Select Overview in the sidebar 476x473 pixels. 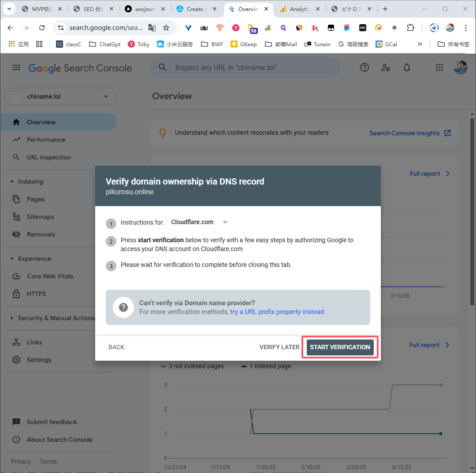(59, 122)
